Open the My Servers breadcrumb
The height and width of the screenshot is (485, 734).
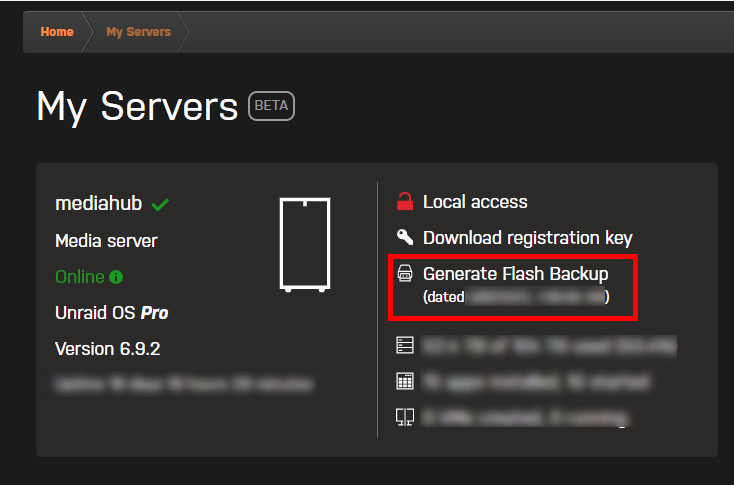[138, 32]
